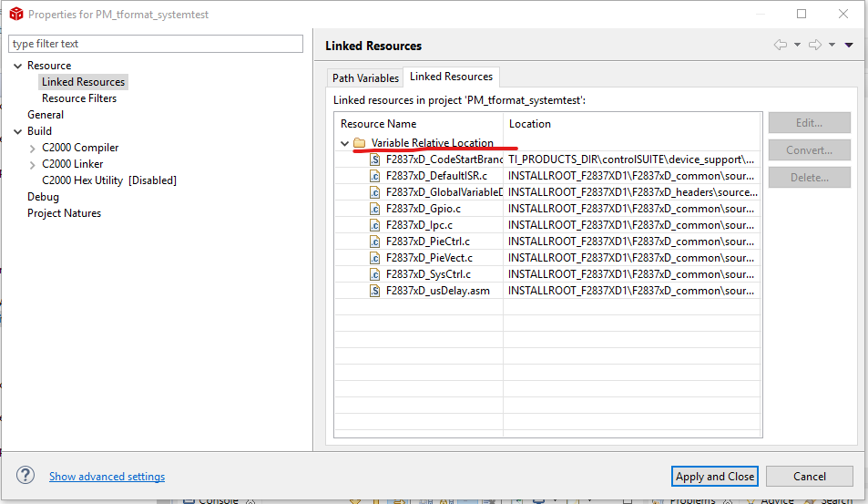Open the view menu dropdown arrow

(x=849, y=45)
